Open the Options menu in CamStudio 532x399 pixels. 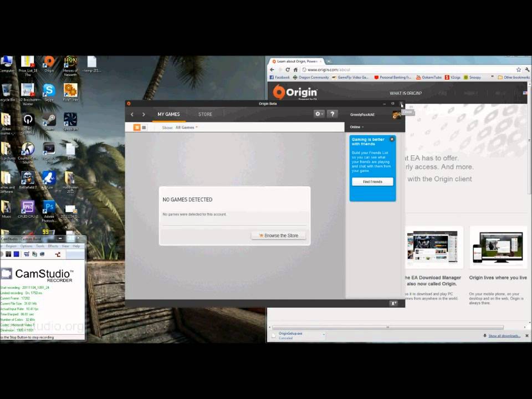[x=26, y=246]
